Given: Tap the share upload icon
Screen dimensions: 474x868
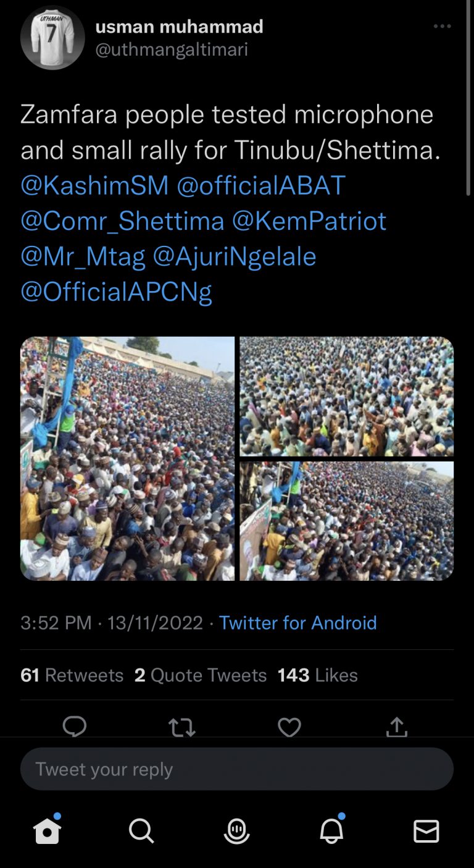Looking at the screenshot, I should pos(396,727).
